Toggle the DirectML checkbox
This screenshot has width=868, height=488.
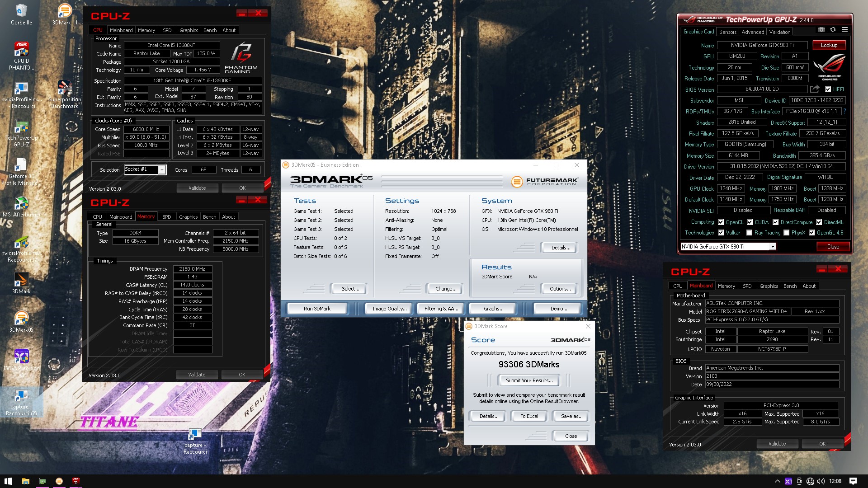(x=819, y=222)
